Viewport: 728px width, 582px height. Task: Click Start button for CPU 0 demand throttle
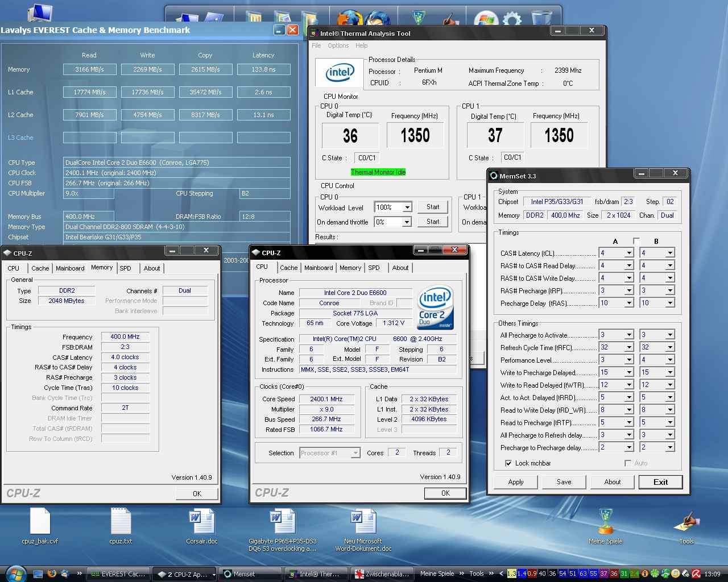[x=433, y=222]
